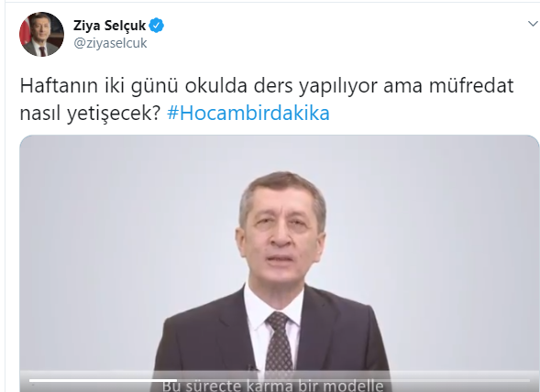Seek to the middle of the video progress bar
Image resolution: width=540 pixels, height=392 pixels.
coord(280,380)
